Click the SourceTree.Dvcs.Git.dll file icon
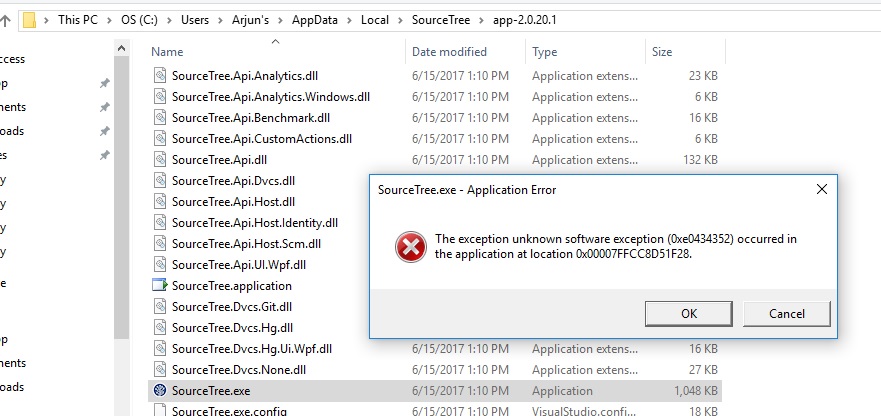 tap(160, 306)
